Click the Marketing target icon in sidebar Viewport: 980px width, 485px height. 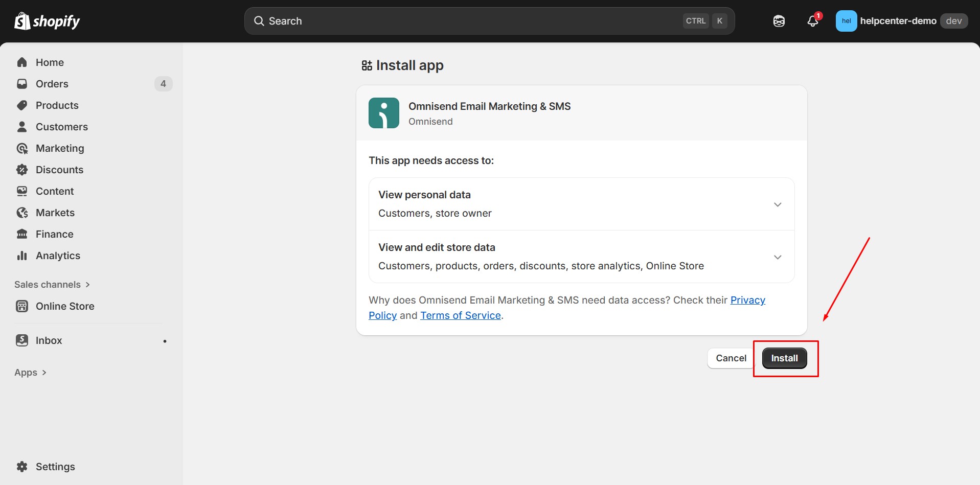click(x=22, y=148)
